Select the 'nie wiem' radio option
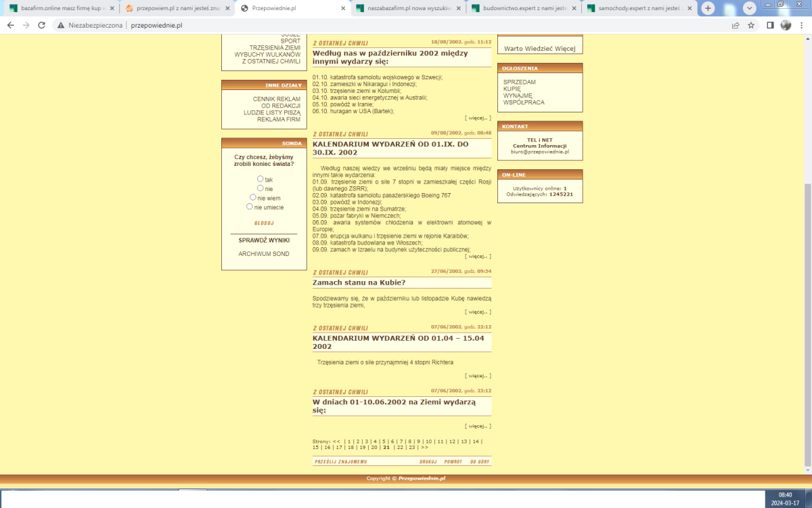The image size is (812, 508). 254,198
